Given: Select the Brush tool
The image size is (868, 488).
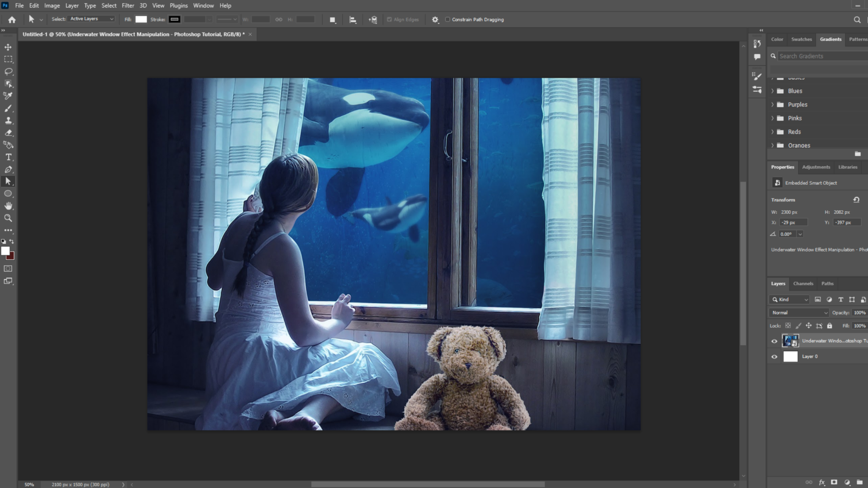Looking at the screenshot, I should (8, 108).
